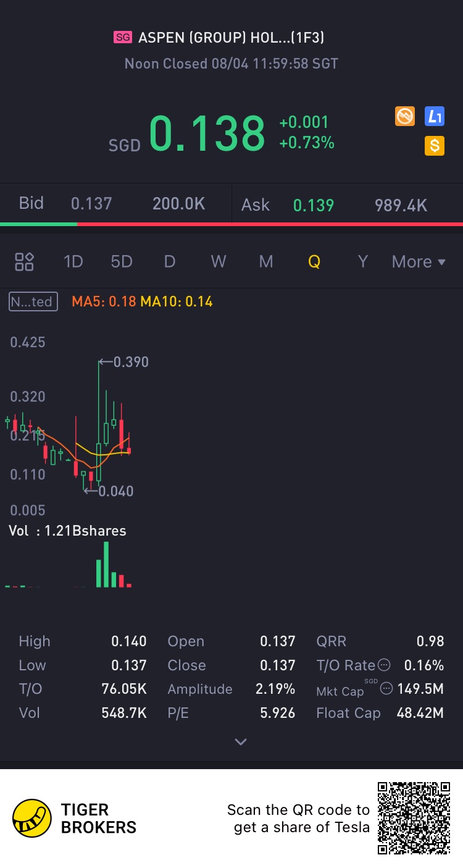Screen dimensions: 463x868
Task: Tap the Mkt Cap info icon
Action: 386,689
